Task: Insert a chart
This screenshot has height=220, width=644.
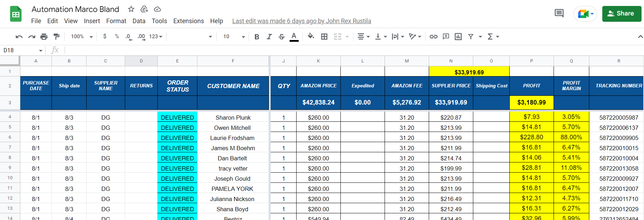Action: pyautogui.click(x=458, y=36)
